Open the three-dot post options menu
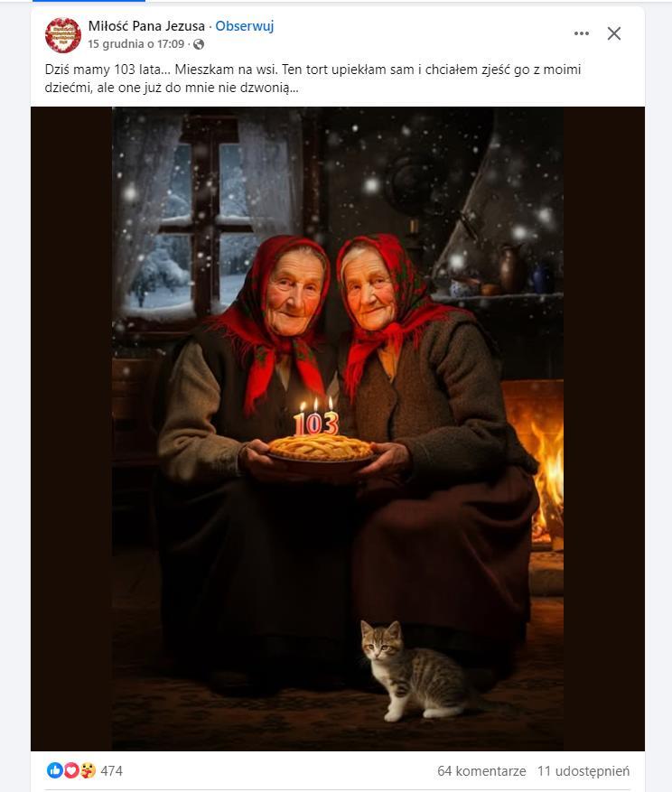Viewport: 672px width, 792px height. tap(582, 33)
